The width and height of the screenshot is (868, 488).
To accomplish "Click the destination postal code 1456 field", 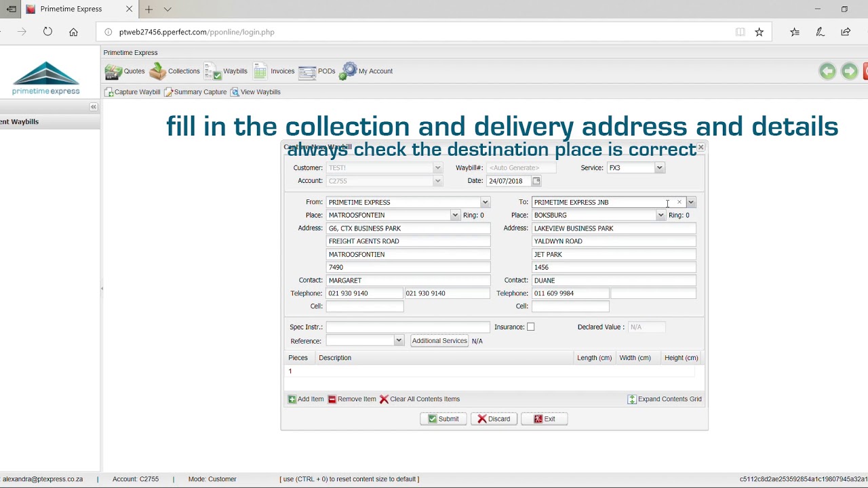I will 614,268.
